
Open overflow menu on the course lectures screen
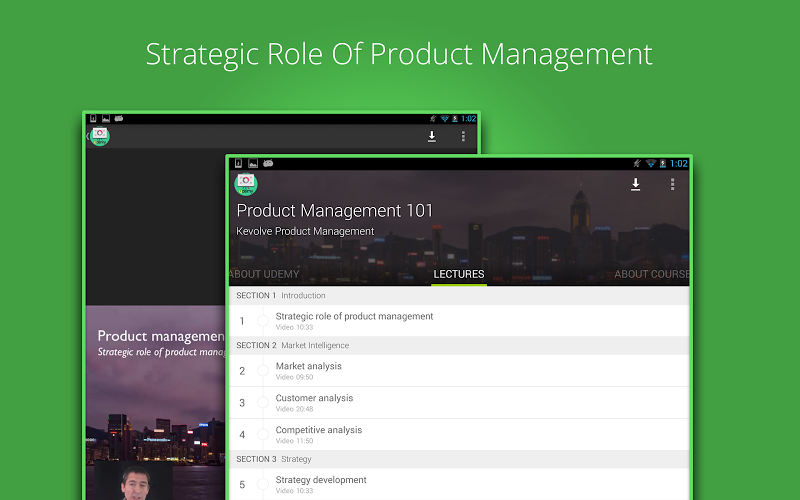[x=672, y=184]
